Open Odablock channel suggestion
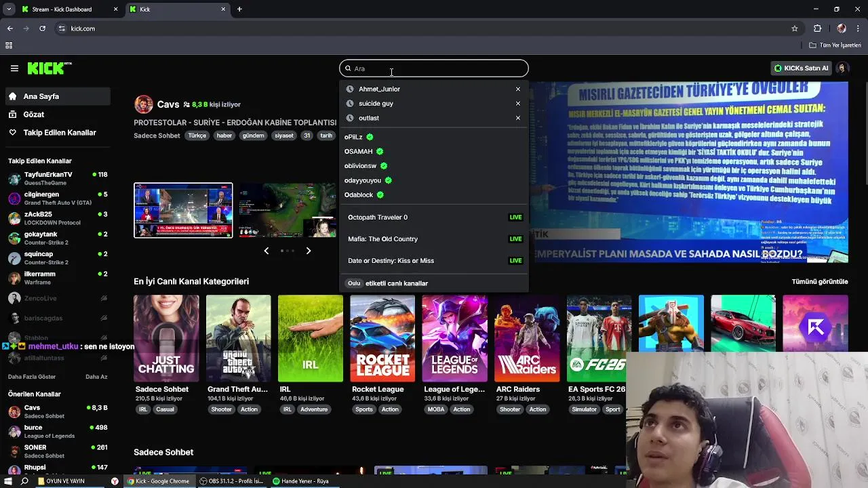Viewport: 868px width, 488px height. [364, 195]
